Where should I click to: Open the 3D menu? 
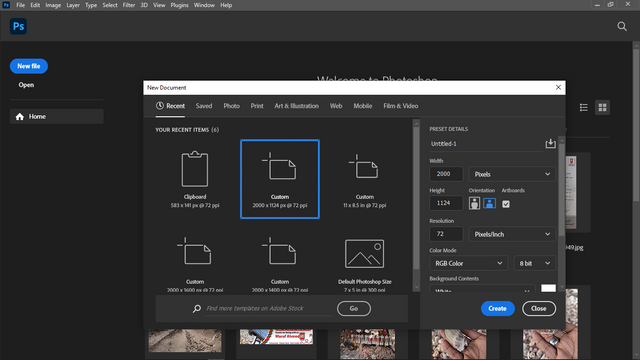coord(144,5)
